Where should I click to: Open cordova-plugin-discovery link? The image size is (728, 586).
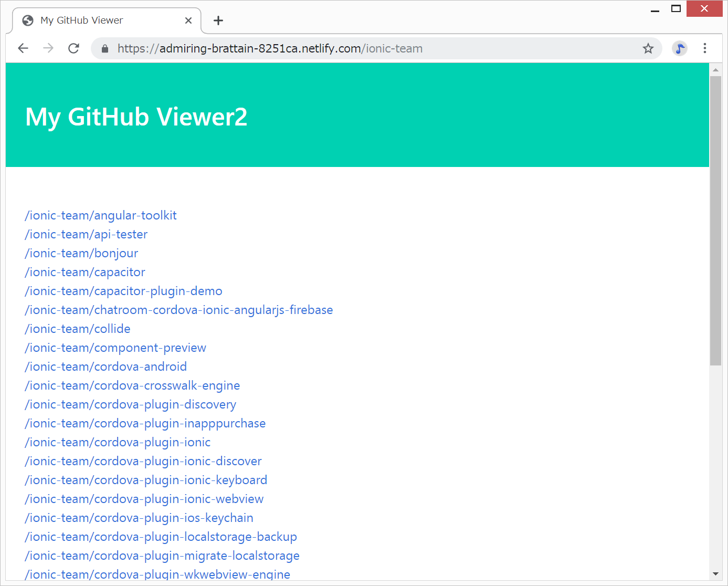coord(131,404)
